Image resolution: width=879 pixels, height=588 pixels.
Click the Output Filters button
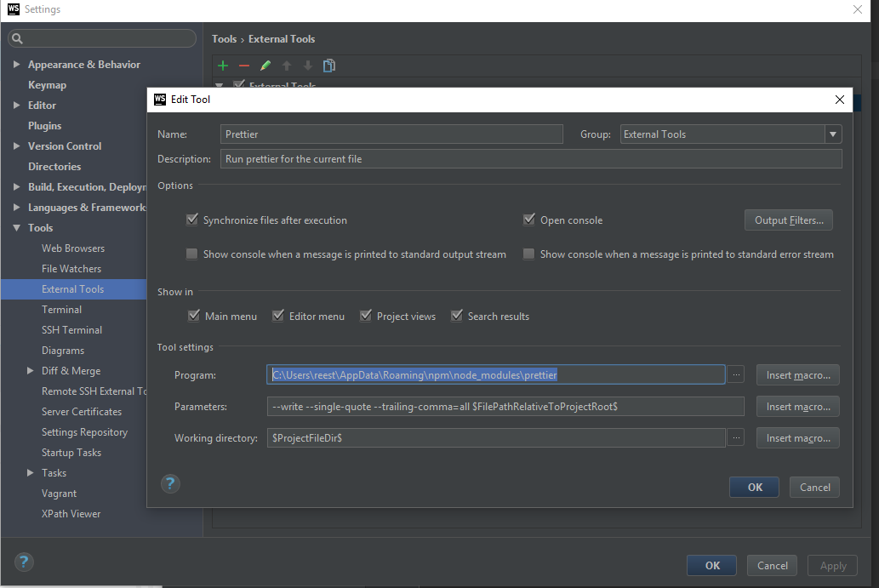coord(789,220)
